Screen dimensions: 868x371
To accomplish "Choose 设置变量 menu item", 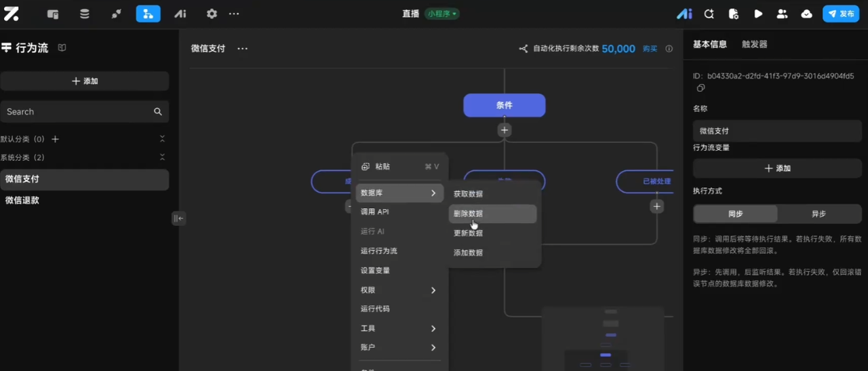I will (399, 271).
